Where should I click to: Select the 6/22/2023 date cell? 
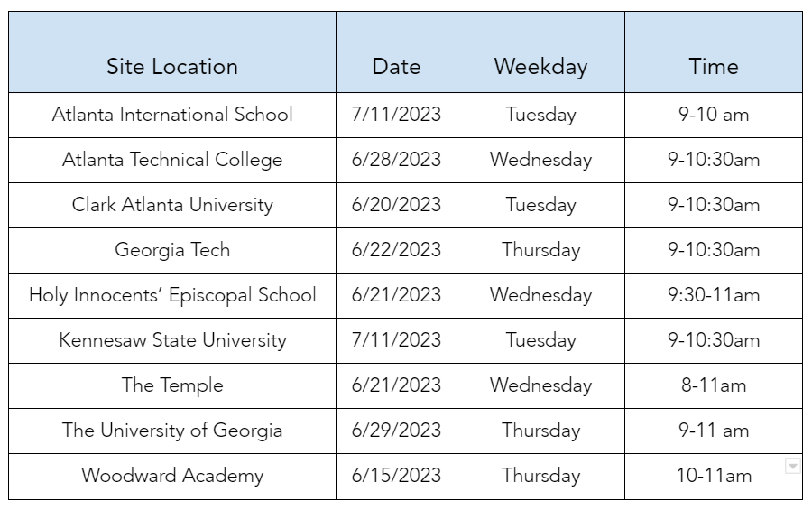(x=396, y=250)
